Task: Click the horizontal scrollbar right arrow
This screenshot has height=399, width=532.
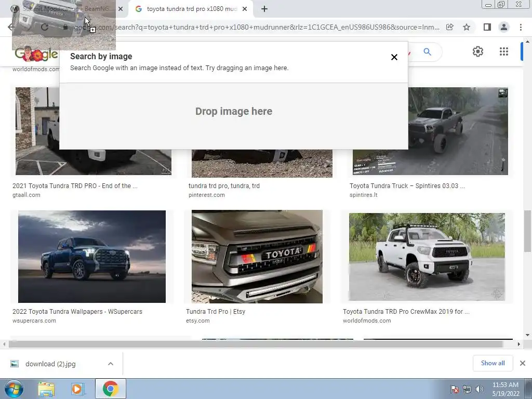Action: [518, 344]
